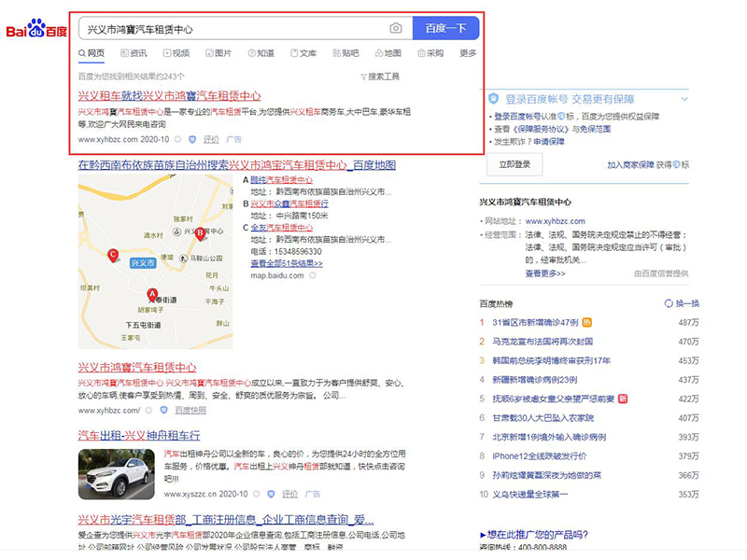
Task: Switch to the 视频 tab
Action: pyautogui.click(x=176, y=53)
